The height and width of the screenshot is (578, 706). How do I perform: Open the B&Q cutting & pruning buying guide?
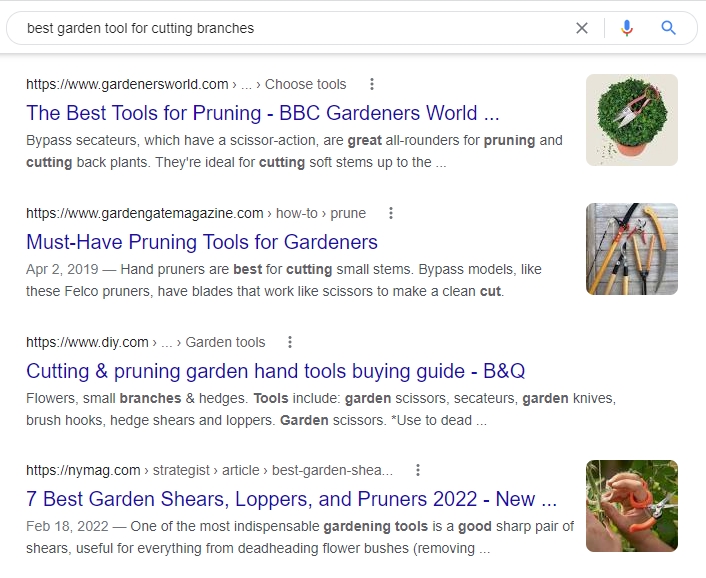point(276,371)
